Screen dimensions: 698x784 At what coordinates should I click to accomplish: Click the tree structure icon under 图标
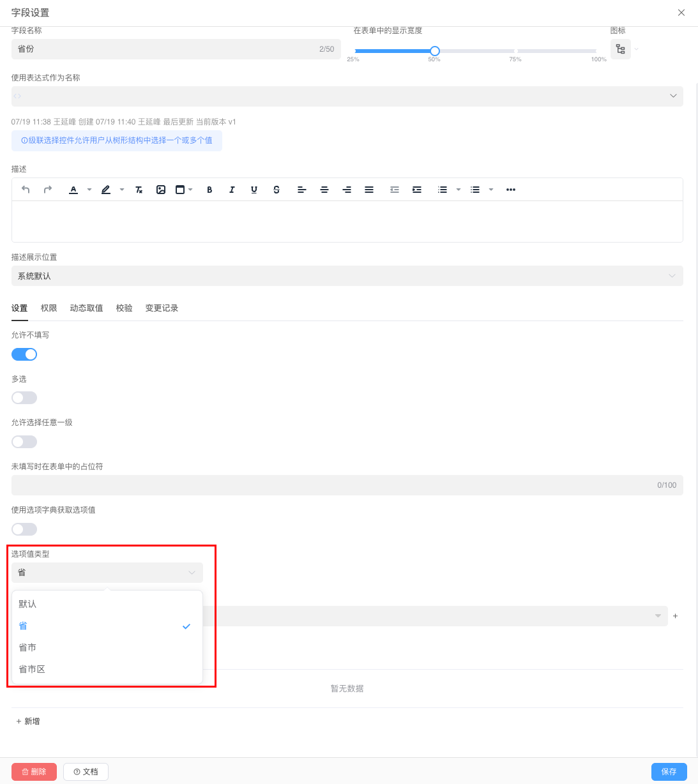click(x=620, y=49)
